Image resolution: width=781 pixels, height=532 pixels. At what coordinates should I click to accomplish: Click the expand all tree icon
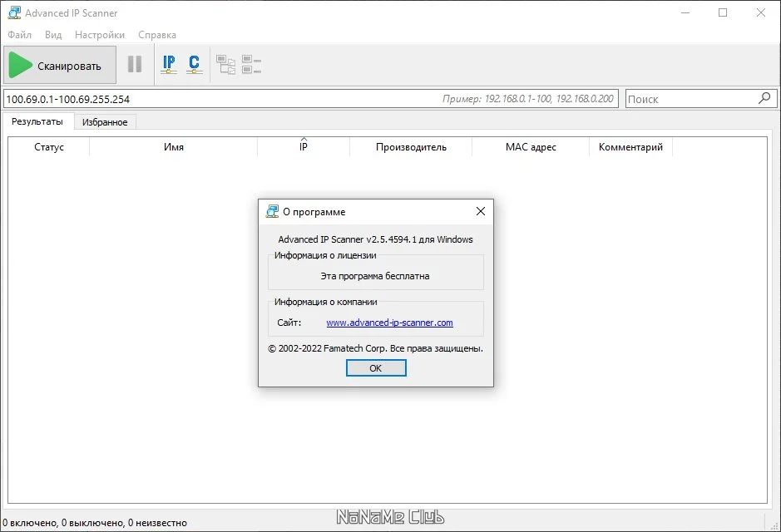(x=225, y=65)
